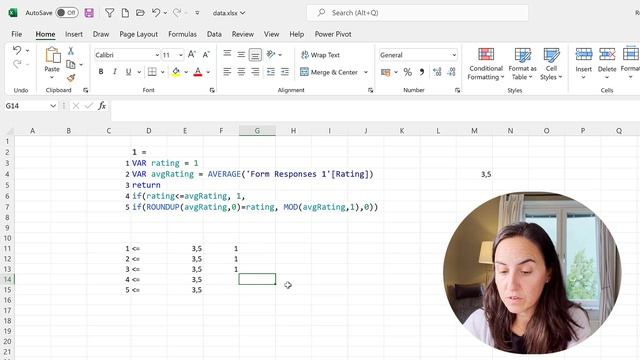
Task: Toggle Wrap Text
Action: tap(320, 55)
